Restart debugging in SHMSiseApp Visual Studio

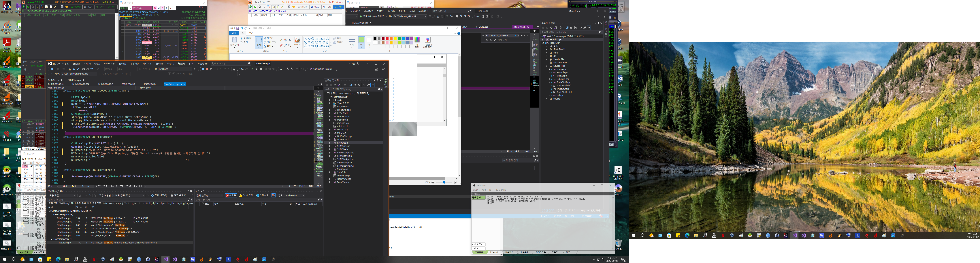coord(211,69)
